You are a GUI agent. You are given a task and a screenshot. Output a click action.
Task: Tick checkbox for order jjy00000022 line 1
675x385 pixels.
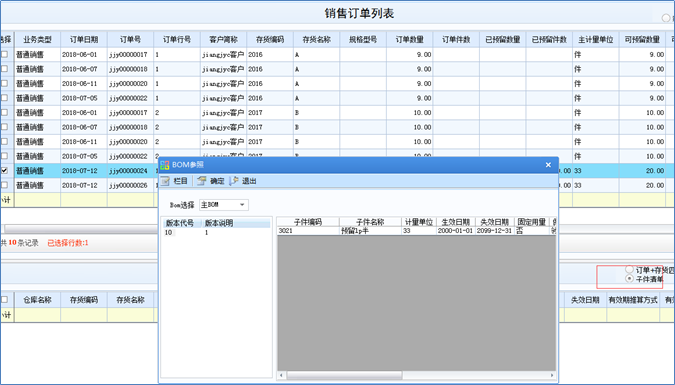point(4,98)
